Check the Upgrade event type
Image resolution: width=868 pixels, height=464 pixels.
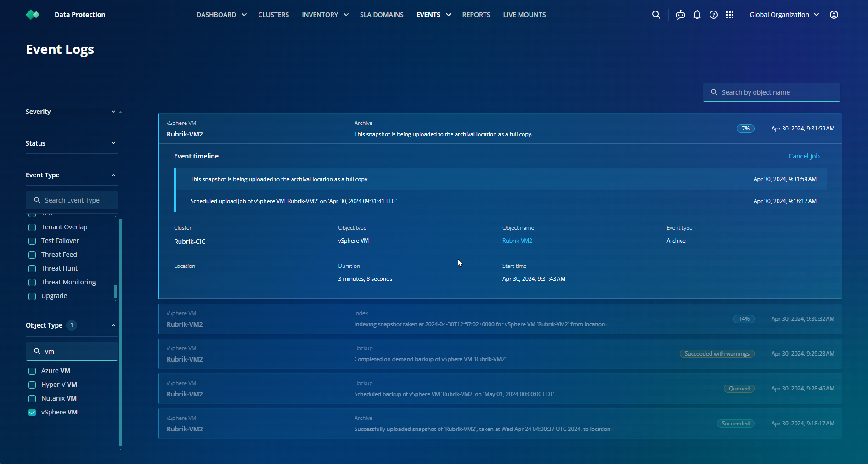32,296
